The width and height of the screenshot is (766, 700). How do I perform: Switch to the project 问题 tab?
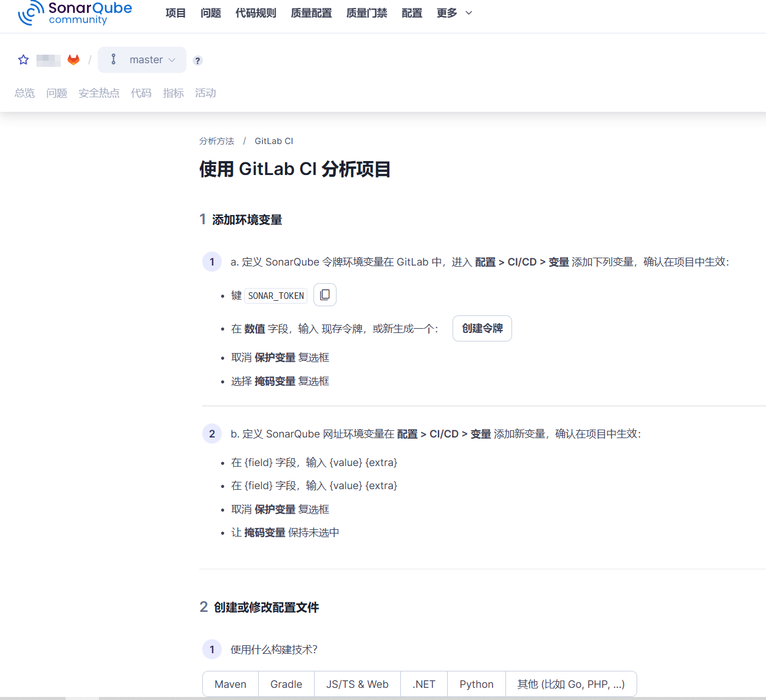pyautogui.click(x=56, y=93)
